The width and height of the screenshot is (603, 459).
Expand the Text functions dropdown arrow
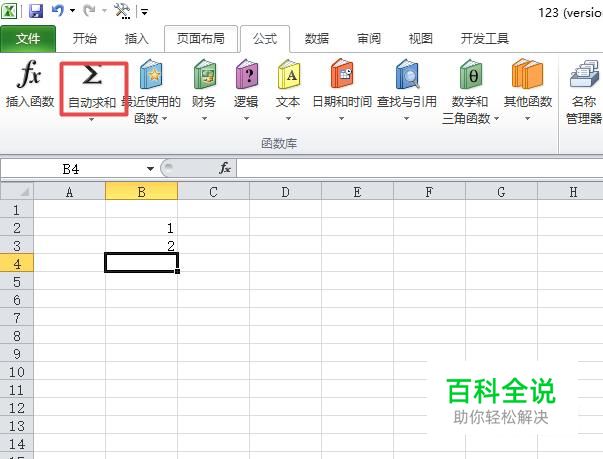pos(288,118)
